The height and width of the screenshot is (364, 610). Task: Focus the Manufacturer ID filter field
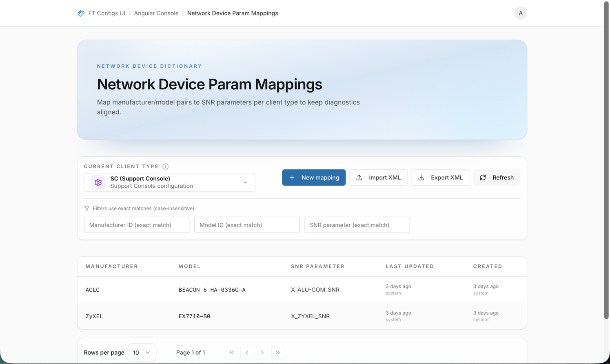[x=137, y=225]
